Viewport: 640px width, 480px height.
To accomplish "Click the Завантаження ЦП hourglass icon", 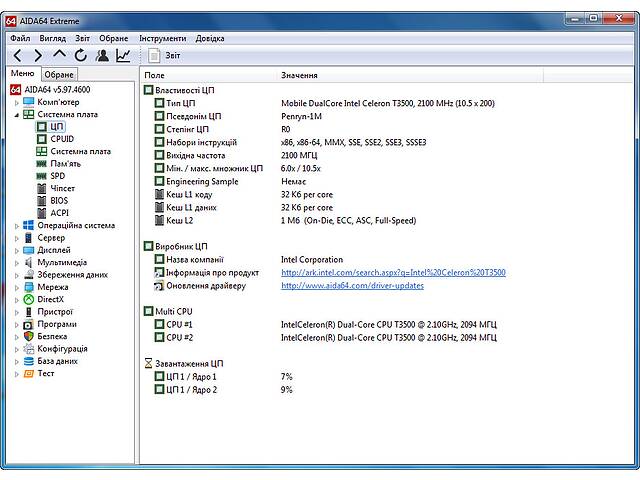I will tap(149, 363).
